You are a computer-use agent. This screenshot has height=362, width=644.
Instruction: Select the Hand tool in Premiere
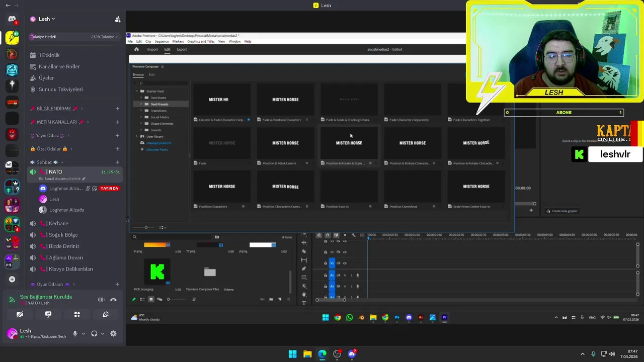click(304, 294)
